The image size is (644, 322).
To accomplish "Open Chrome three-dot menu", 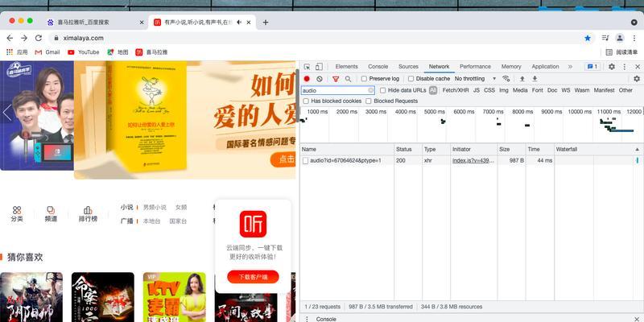I will tap(634, 38).
